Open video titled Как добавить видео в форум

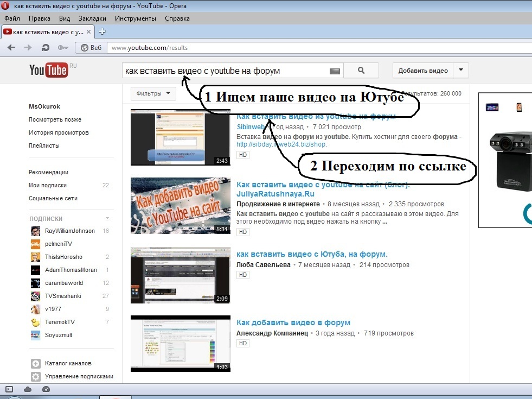point(293,322)
